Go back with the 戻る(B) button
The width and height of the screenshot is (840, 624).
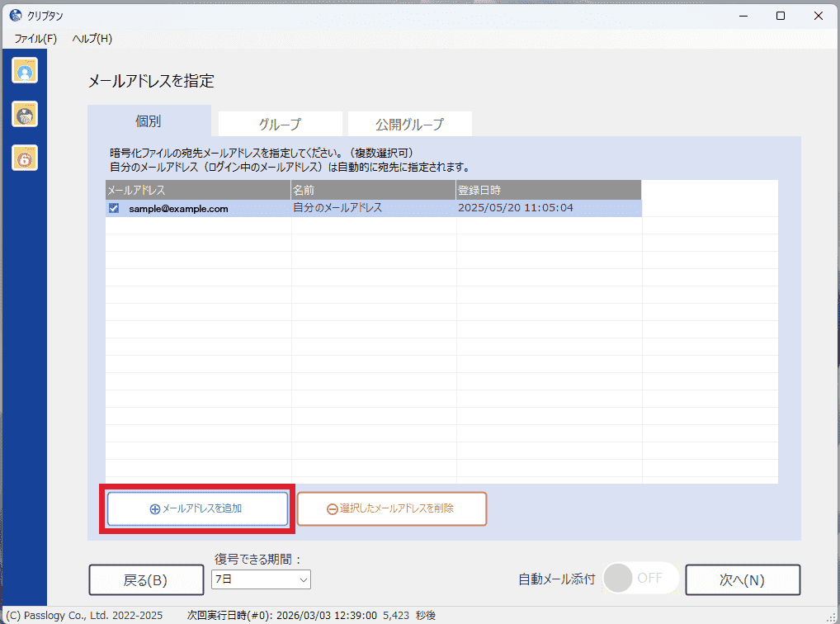point(146,580)
